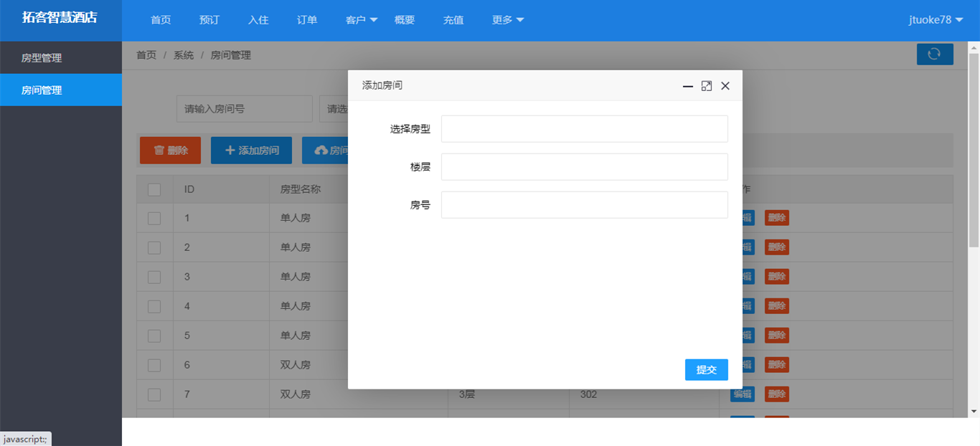The width and height of the screenshot is (980, 446).
Task: Open the jtuoke78 user menu
Action: (936, 20)
